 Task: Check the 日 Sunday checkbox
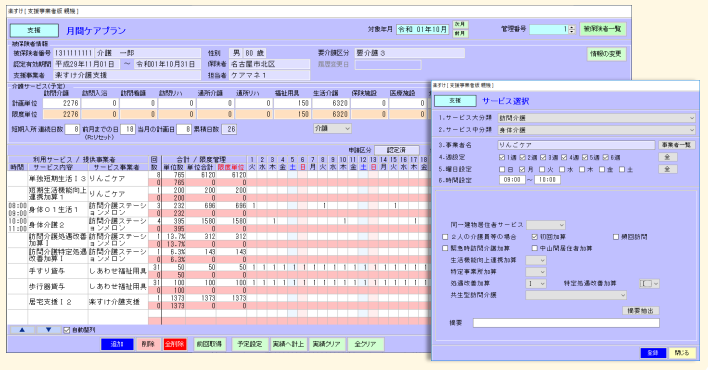coord(502,170)
